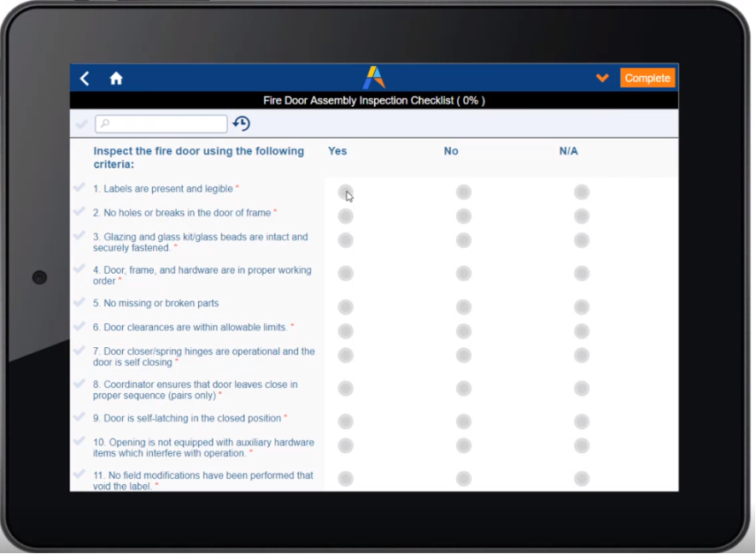The height and width of the screenshot is (554, 756).
Task: Select N/A for glazing and glass kit
Action: pyautogui.click(x=582, y=240)
